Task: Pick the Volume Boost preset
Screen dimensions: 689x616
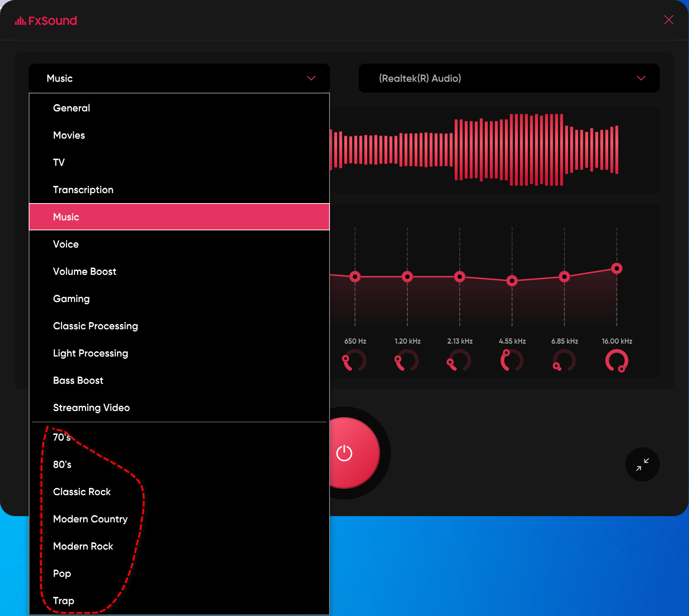Action: (x=179, y=271)
